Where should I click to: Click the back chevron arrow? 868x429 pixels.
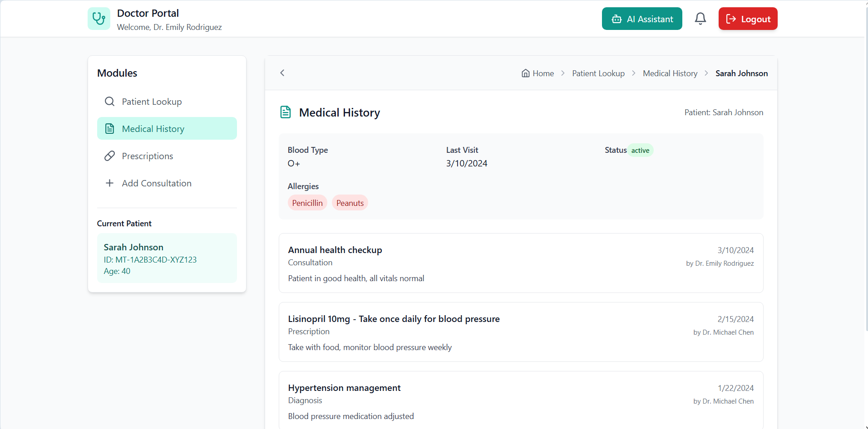(x=282, y=73)
